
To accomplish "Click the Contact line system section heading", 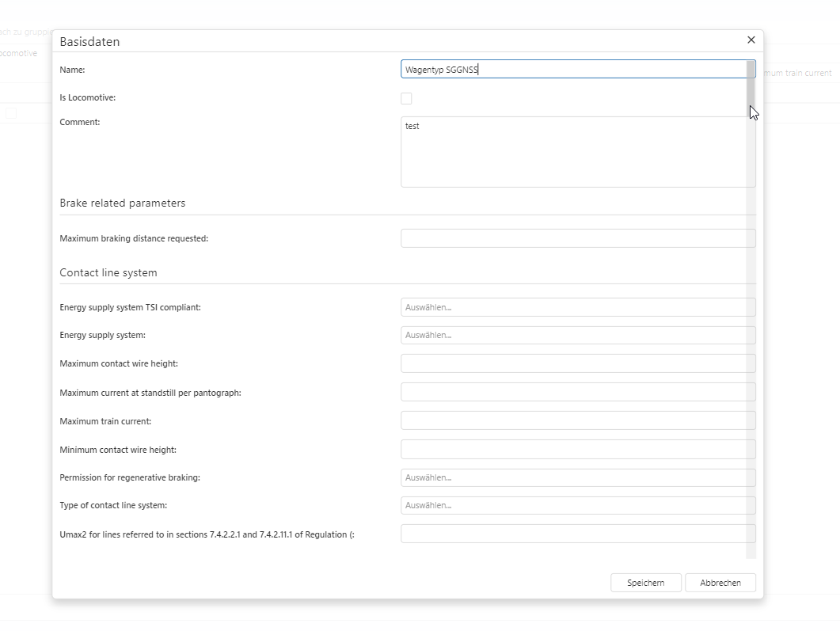I will (108, 273).
